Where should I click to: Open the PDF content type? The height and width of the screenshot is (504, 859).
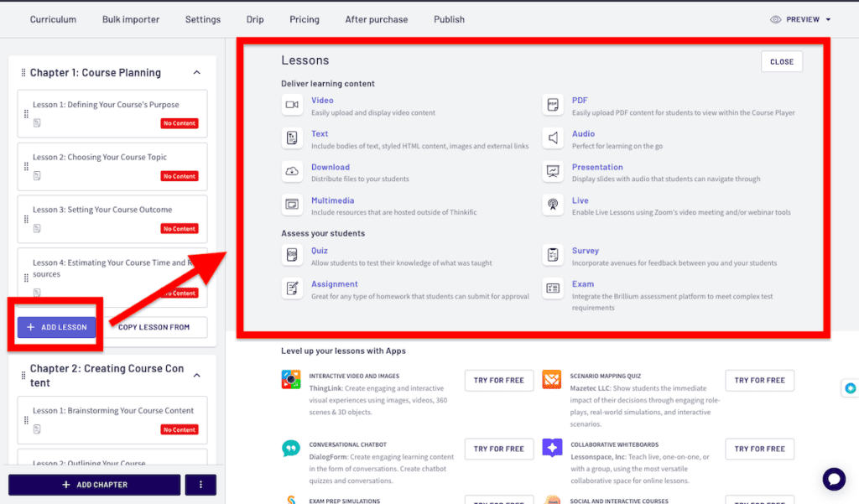[x=552, y=105]
